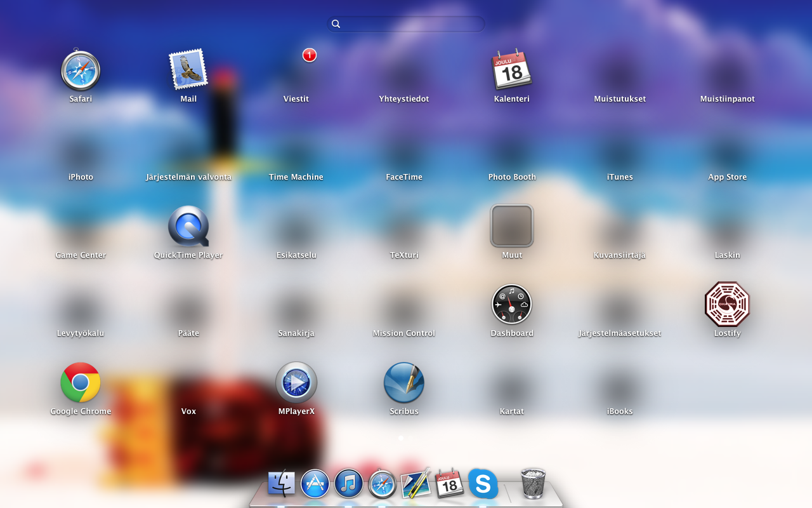Click the iPhoto label
812x508 pixels.
81,177
